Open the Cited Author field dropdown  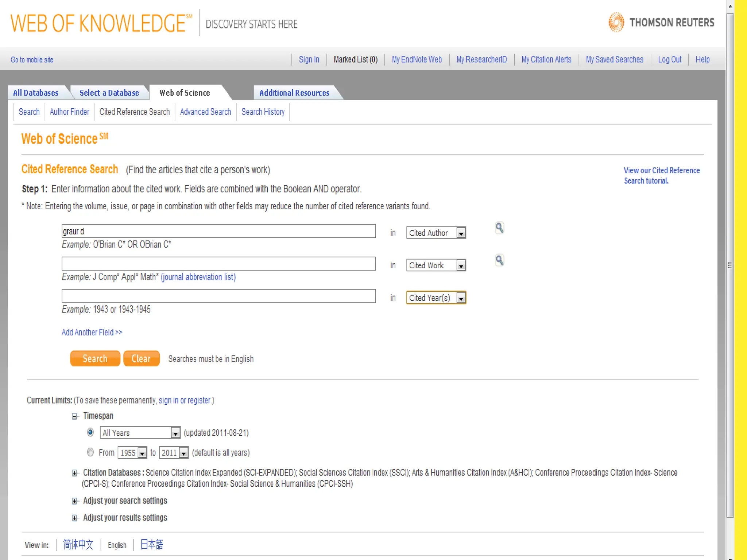click(436, 233)
